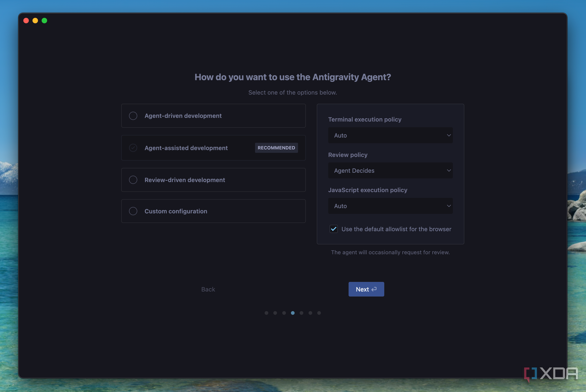Click the 'Select one of the options below.' subtitle
This screenshot has width=586, height=392.
point(293,93)
